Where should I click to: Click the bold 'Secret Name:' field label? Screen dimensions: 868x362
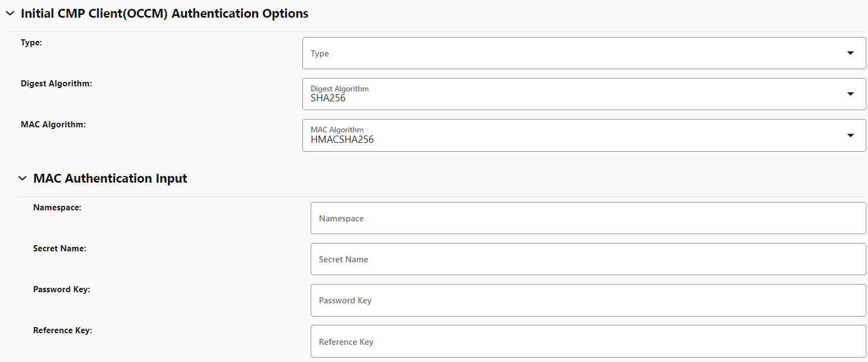[60, 249]
